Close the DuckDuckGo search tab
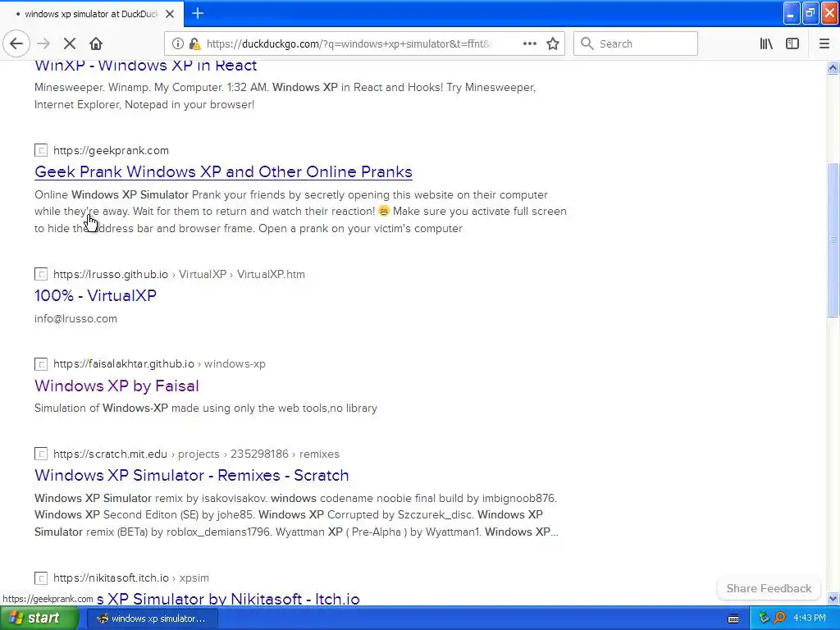 [x=170, y=14]
